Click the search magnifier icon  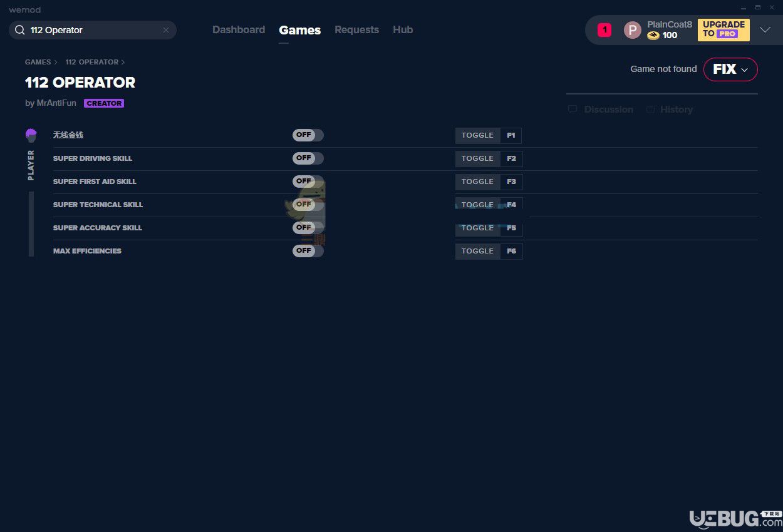pyautogui.click(x=19, y=30)
